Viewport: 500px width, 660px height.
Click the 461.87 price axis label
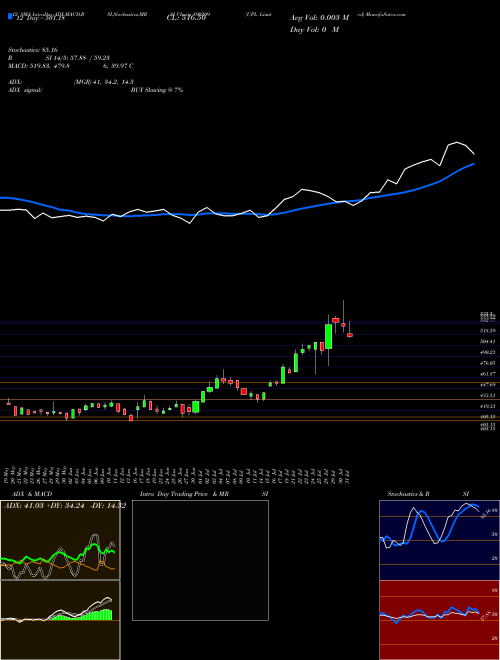pos(488,373)
